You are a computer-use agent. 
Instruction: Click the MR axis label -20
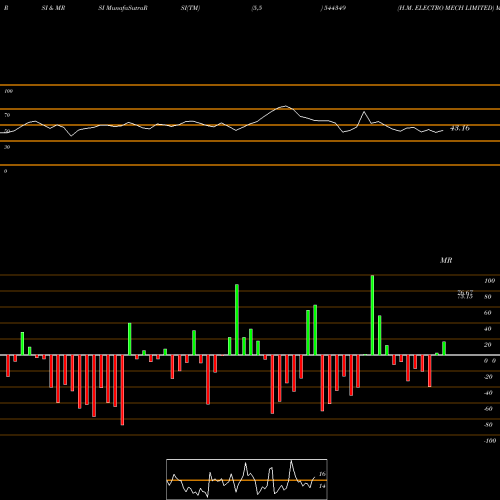point(488,377)
